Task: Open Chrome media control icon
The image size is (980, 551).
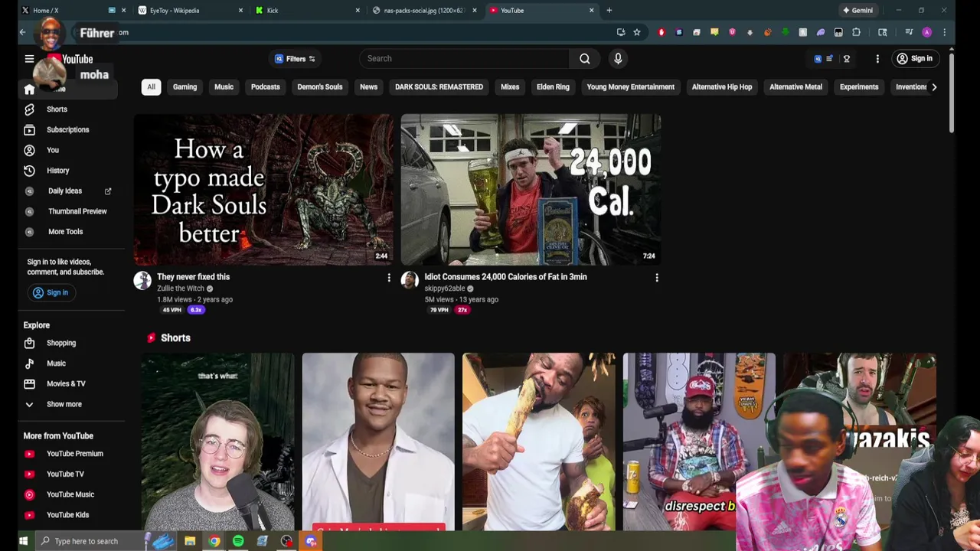Action: pyautogui.click(x=909, y=32)
